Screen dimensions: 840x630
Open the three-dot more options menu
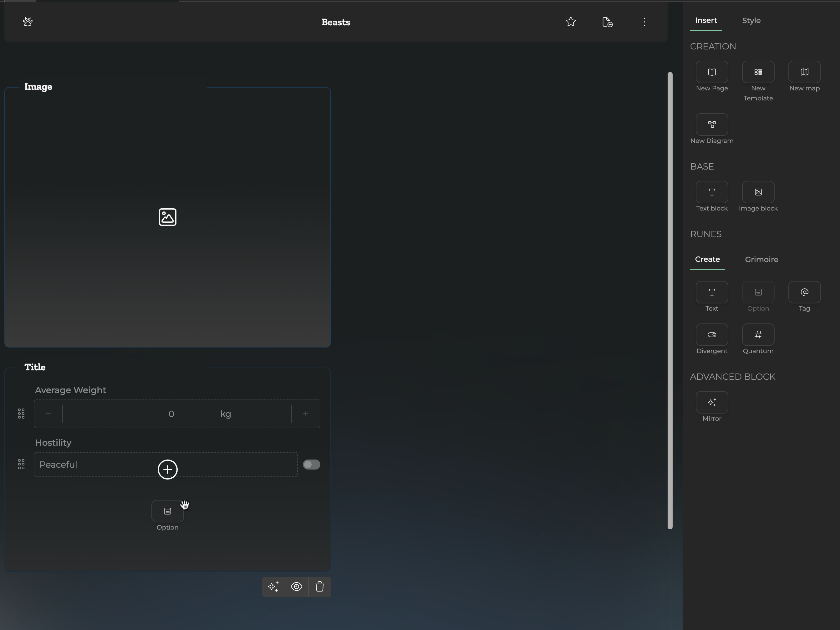[644, 22]
